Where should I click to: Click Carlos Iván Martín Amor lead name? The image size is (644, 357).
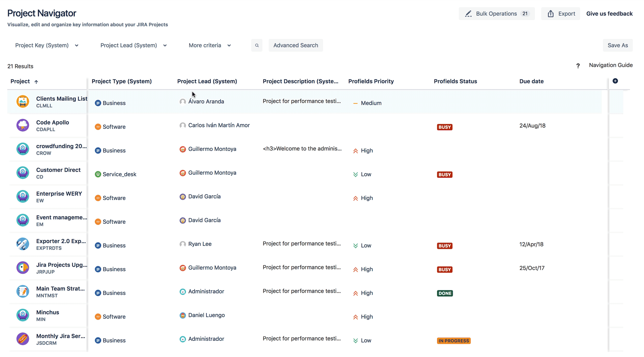click(219, 125)
